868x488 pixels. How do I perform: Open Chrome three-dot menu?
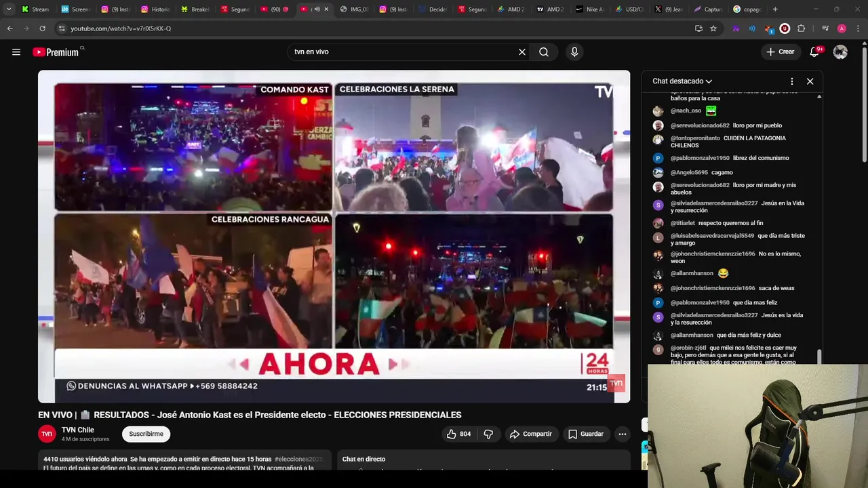pyautogui.click(x=859, y=28)
